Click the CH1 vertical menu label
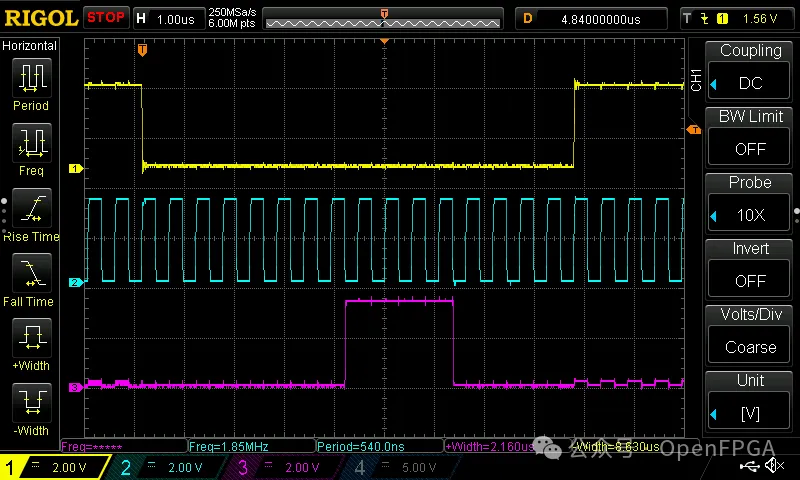The image size is (800, 480). (696, 80)
